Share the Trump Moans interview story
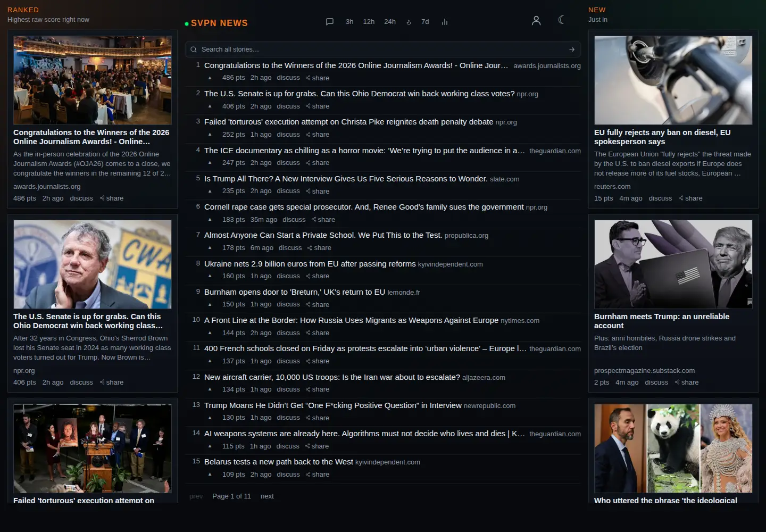This screenshot has height=532, width=766. click(x=318, y=418)
